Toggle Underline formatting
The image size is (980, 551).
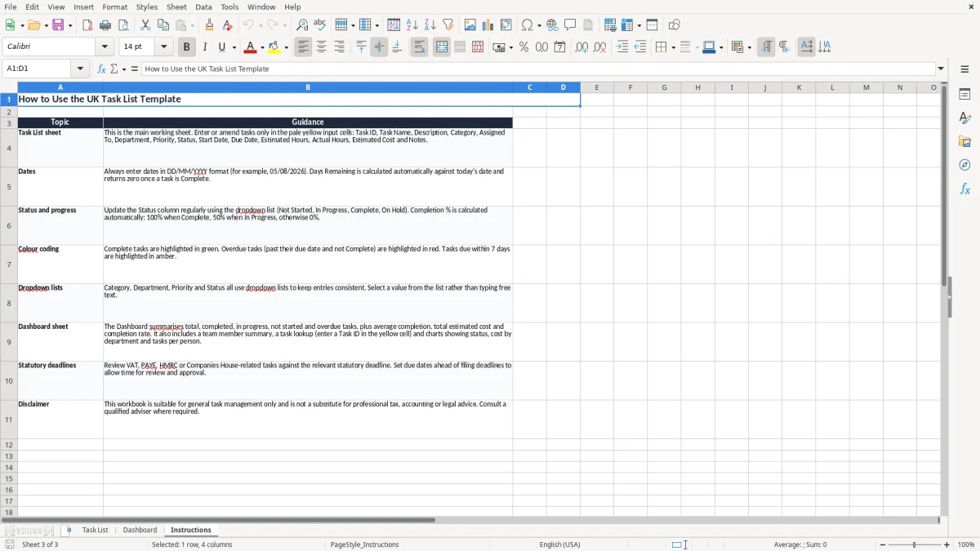click(222, 47)
